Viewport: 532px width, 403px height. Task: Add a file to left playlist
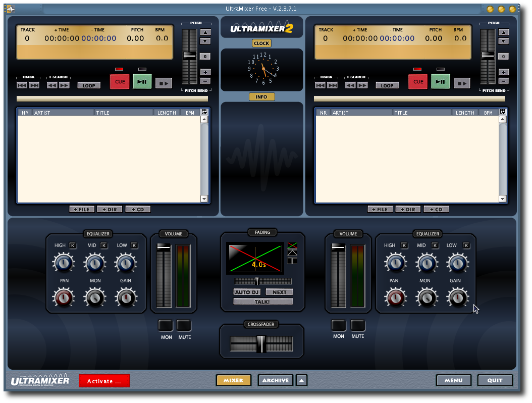81,209
